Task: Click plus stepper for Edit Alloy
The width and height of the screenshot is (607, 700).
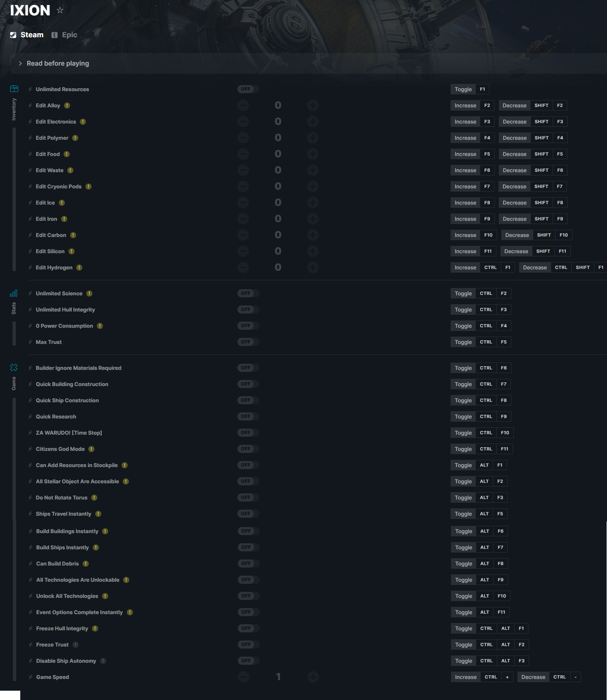Action: (312, 105)
